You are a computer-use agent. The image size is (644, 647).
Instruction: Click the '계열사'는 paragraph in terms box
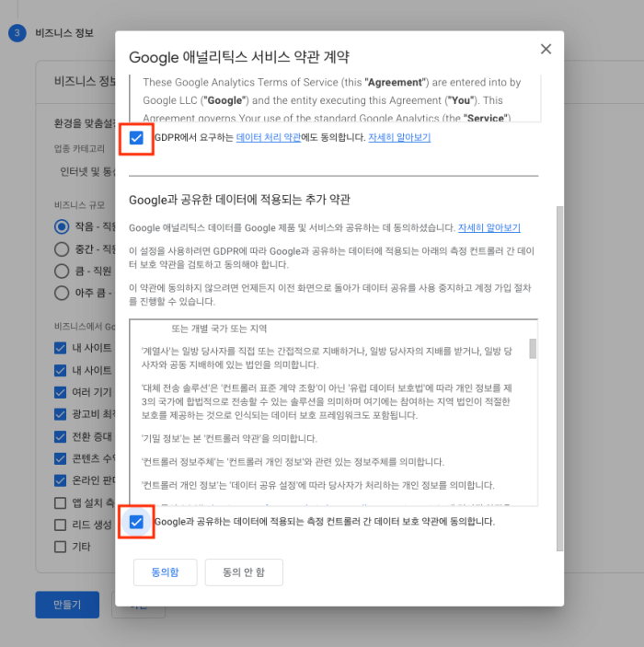[327, 358]
